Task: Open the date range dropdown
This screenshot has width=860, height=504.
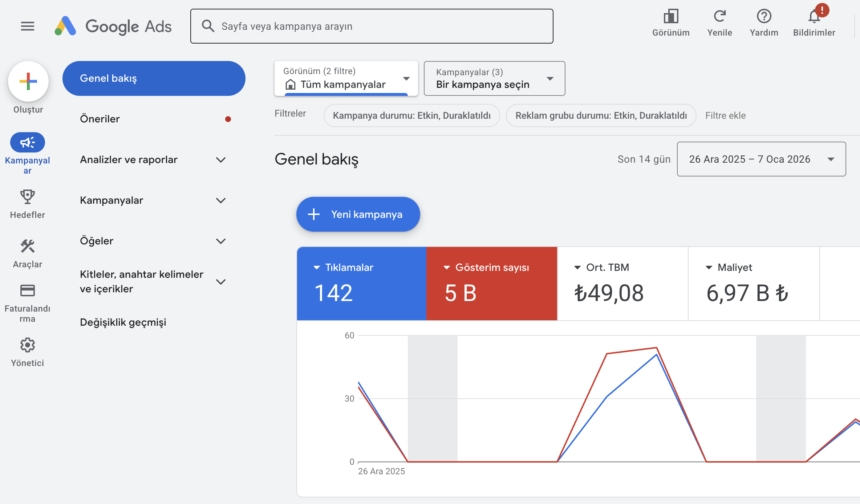Action: (761, 159)
